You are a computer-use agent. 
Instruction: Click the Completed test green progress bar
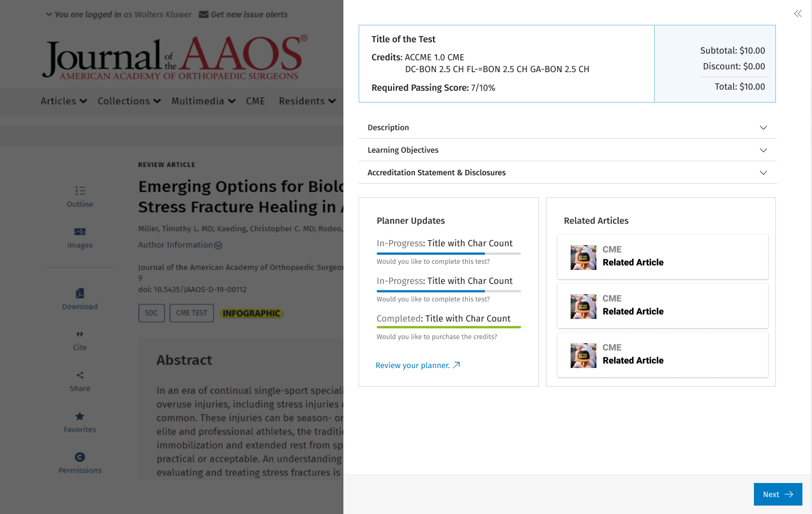pyautogui.click(x=449, y=327)
